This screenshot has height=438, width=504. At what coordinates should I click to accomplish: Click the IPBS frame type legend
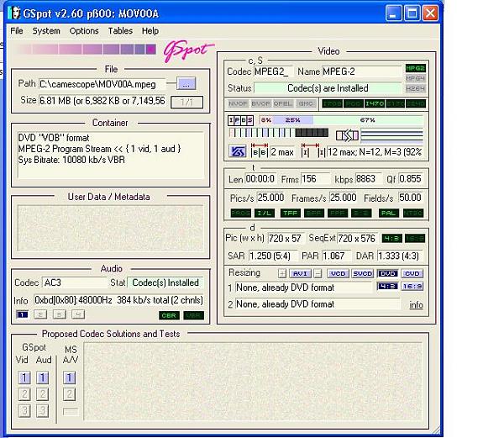pos(240,120)
